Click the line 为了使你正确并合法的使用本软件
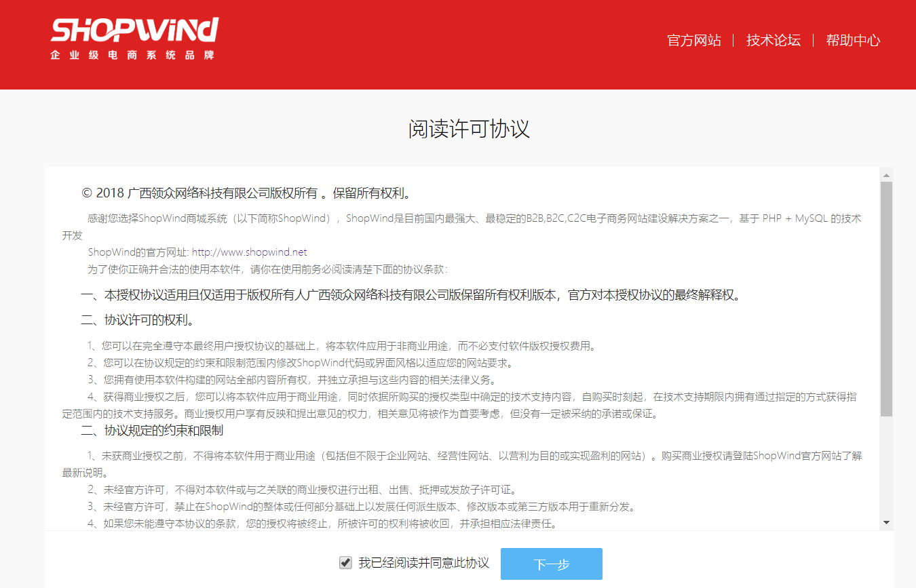 267,269
